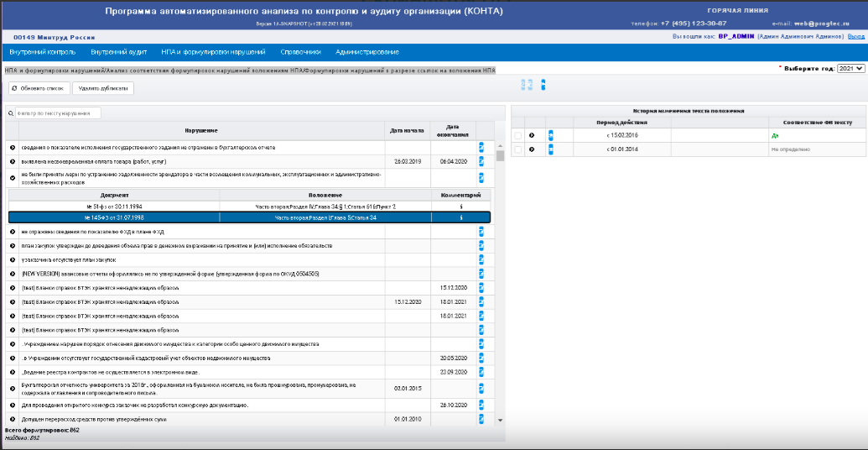Screen dimensions: 868x450
Task: Click the position cell 'Часть вторая;Раздел I;Глава 5;Статья 34'
Action: pos(325,217)
